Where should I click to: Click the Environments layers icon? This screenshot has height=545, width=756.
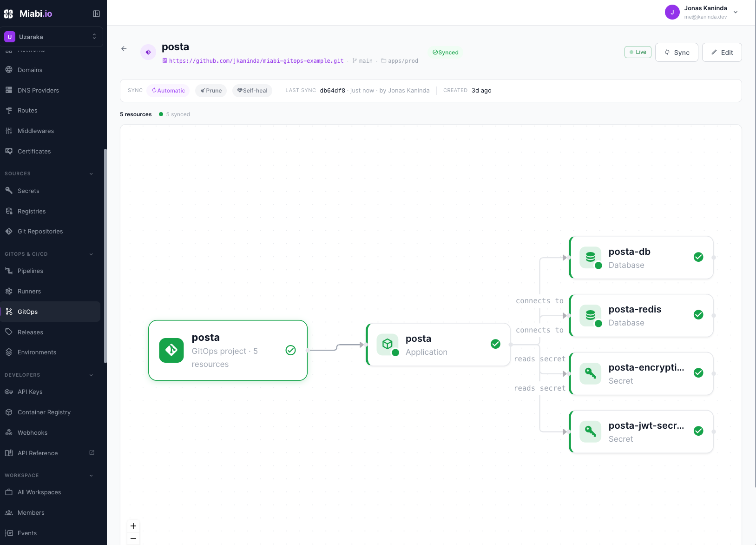[x=9, y=352]
